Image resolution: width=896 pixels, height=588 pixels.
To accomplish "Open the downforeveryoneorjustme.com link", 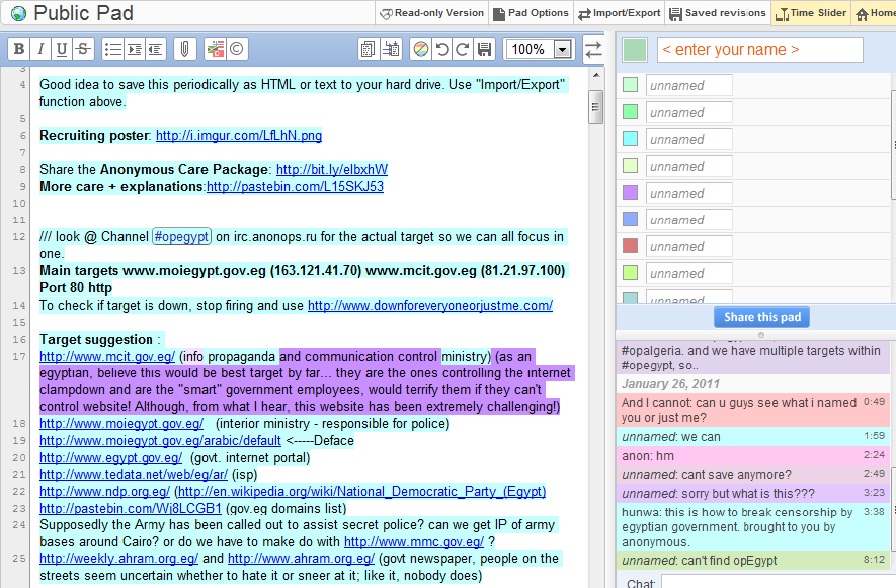I will point(430,306).
